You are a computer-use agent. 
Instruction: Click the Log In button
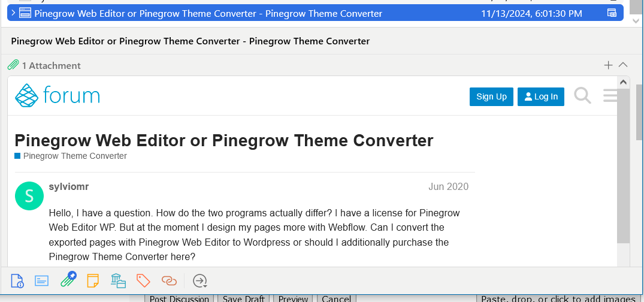[540, 96]
